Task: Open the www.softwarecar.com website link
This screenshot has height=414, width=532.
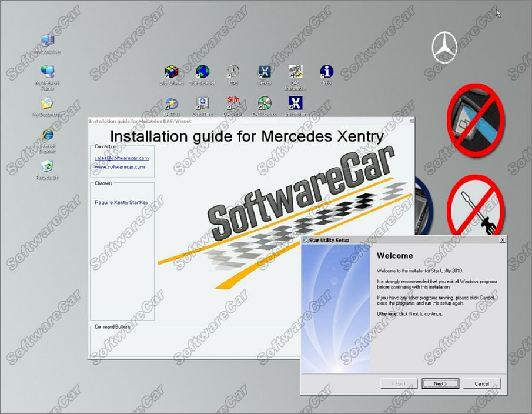Action: [x=119, y=167]
